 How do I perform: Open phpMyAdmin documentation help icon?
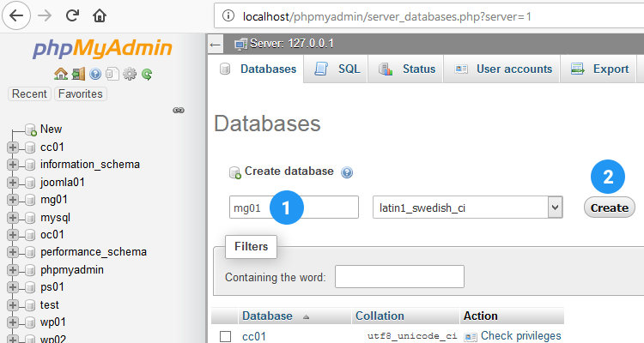(95, 74)
